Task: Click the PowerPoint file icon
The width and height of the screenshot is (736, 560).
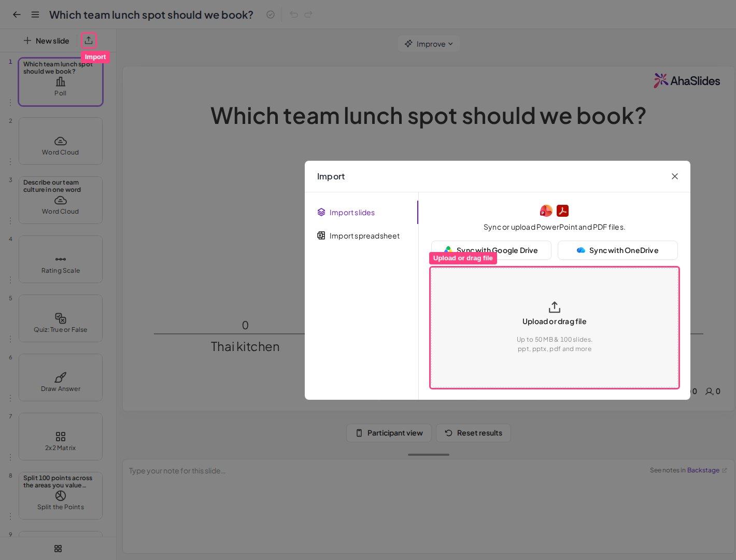Action: tap(546, 211)
